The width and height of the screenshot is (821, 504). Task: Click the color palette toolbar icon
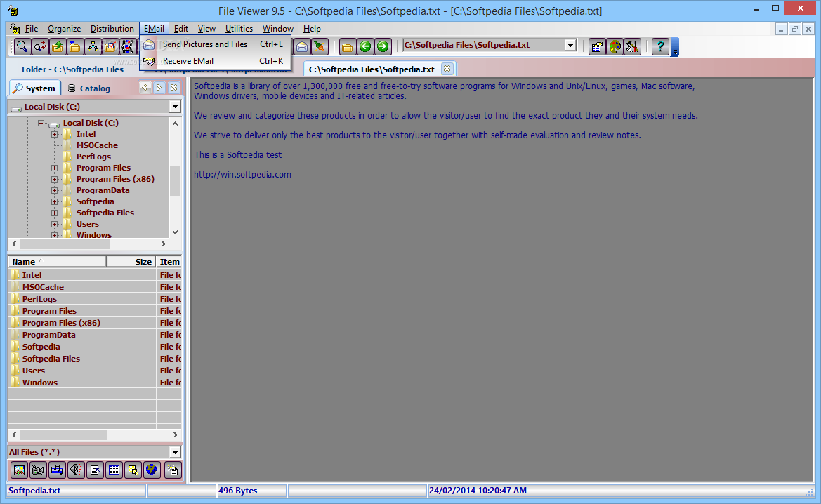point(615,46)
